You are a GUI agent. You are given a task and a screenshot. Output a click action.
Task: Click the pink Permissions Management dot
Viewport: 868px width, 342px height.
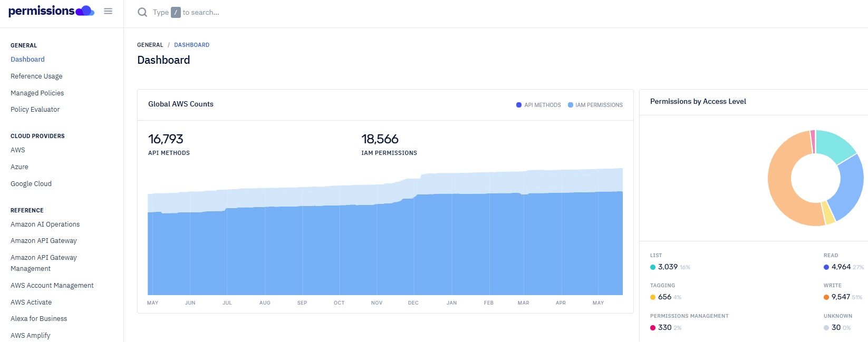[x=653, y=328]
